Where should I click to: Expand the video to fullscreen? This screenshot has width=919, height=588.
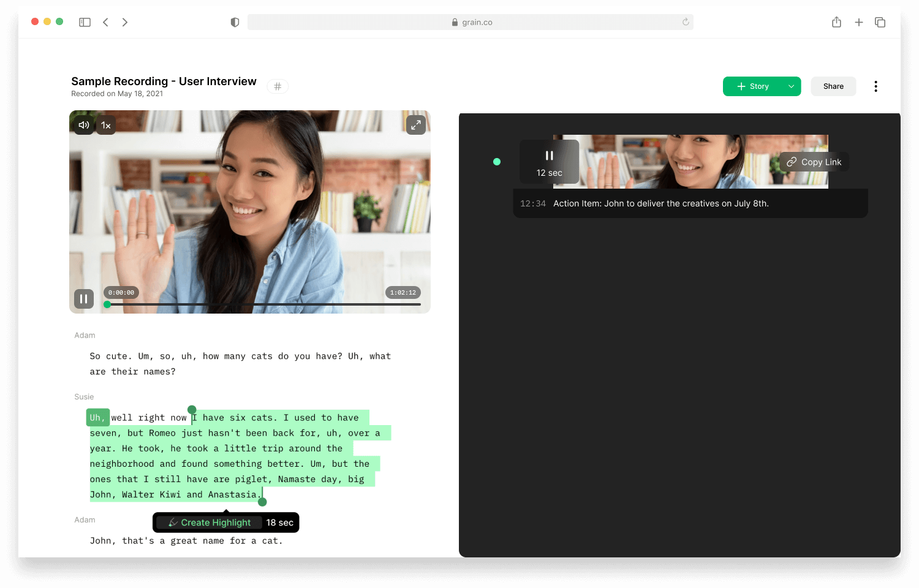coord(416,124)
